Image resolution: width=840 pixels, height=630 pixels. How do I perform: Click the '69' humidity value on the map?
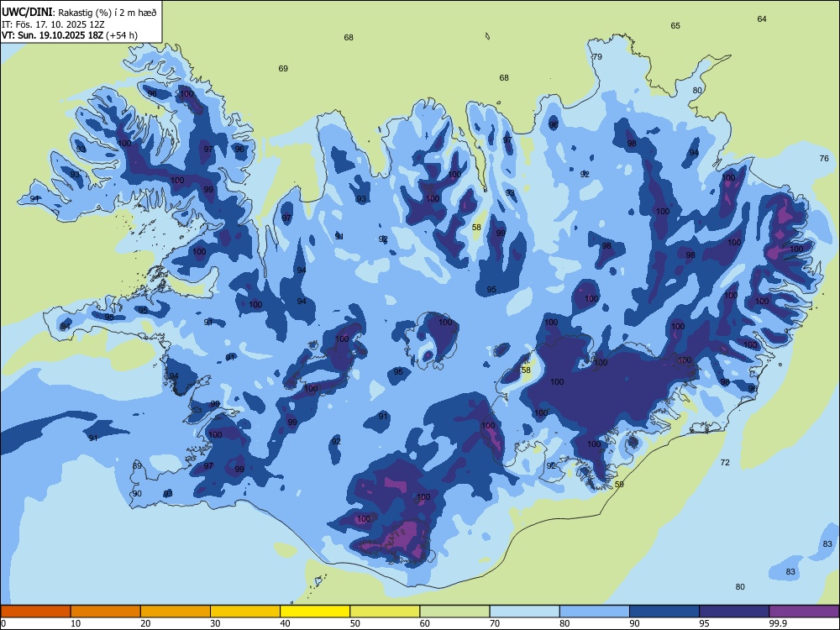click(x=283, y=68)
